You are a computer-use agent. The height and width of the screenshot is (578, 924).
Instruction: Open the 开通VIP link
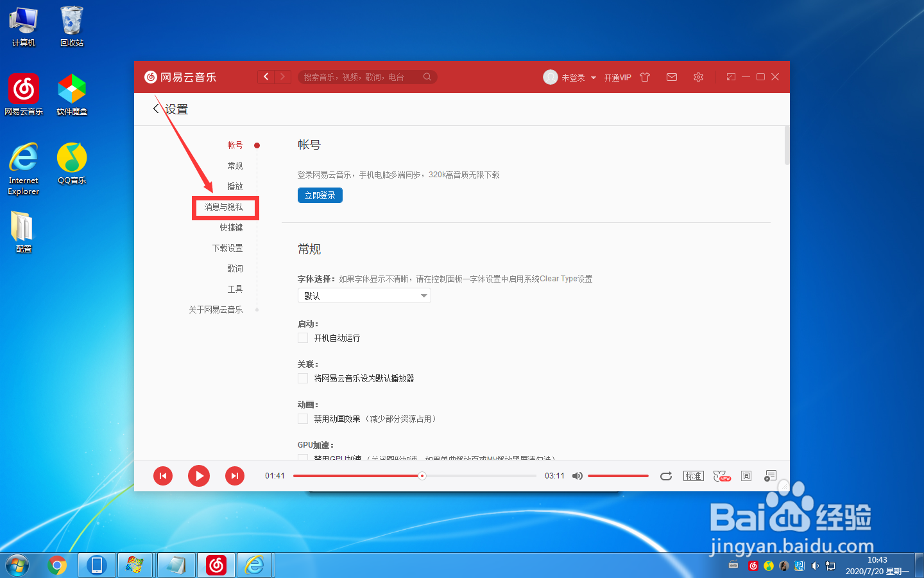tap(617, 78)
